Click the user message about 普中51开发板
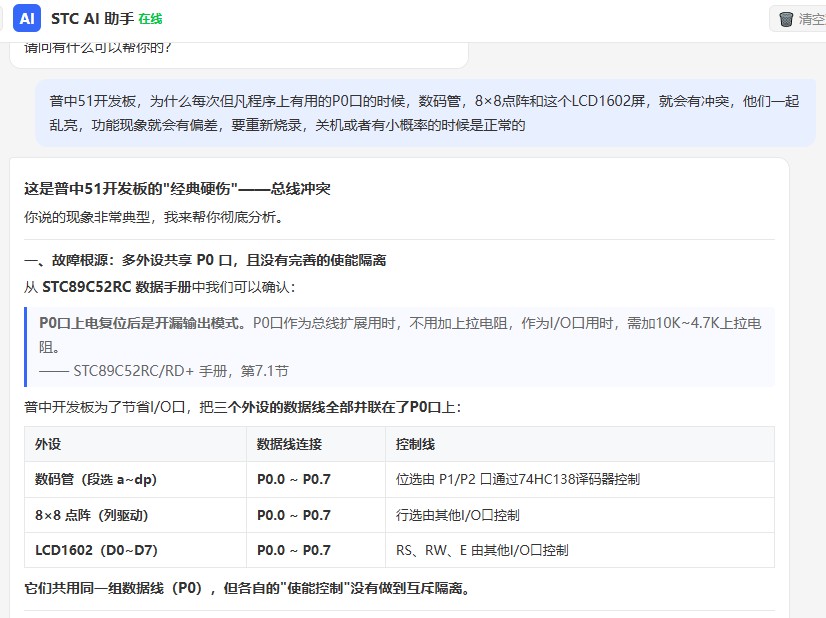 [x=425, y=113]
